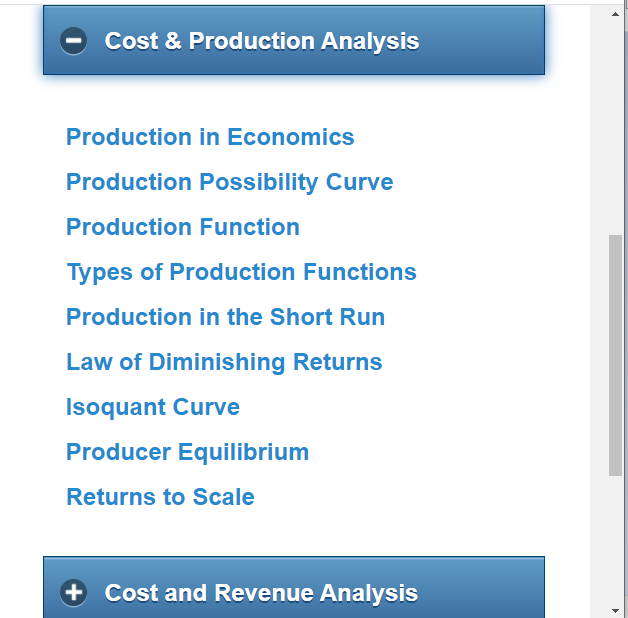Click the plus icon beside Cost and Revenue Analysis

[x=73, y=592]
